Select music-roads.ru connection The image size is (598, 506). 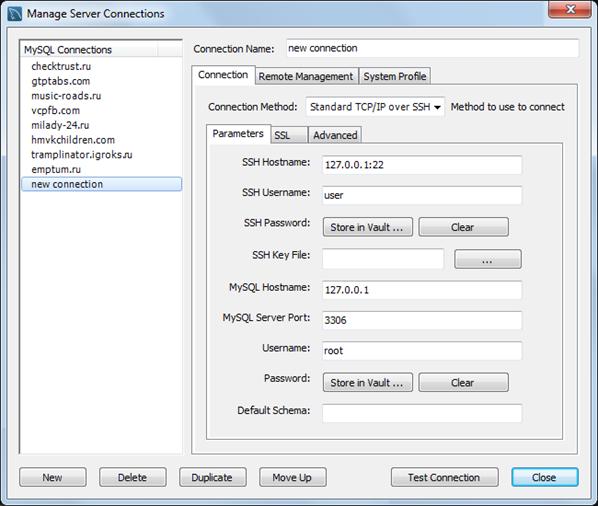pyautogui.click(x=102, y=96)
